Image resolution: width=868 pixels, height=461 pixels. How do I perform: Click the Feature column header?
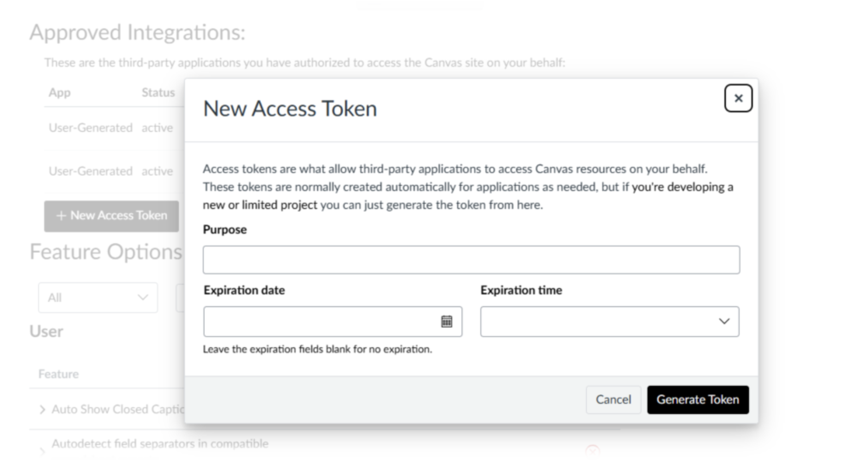(x=58, y=374)
